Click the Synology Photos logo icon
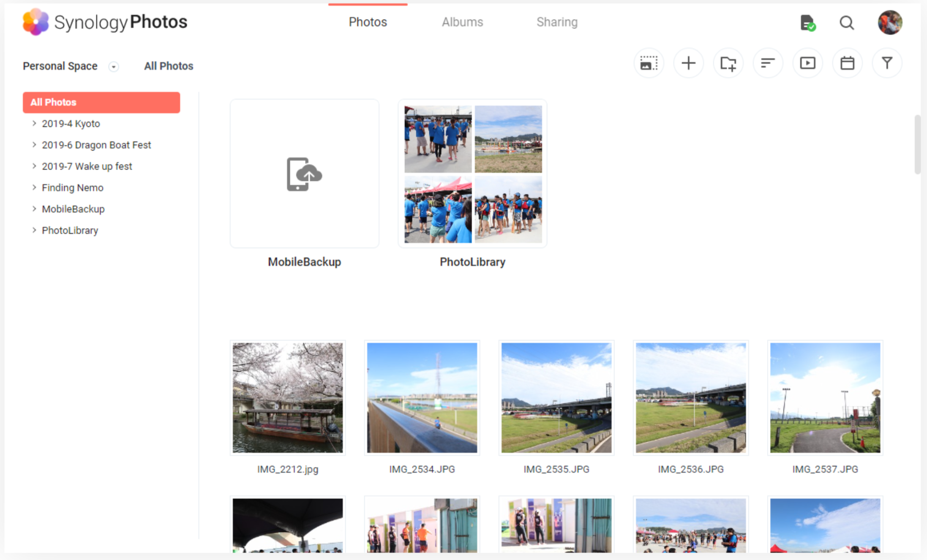This screenshot has width=927, height=560. point(35,22)
